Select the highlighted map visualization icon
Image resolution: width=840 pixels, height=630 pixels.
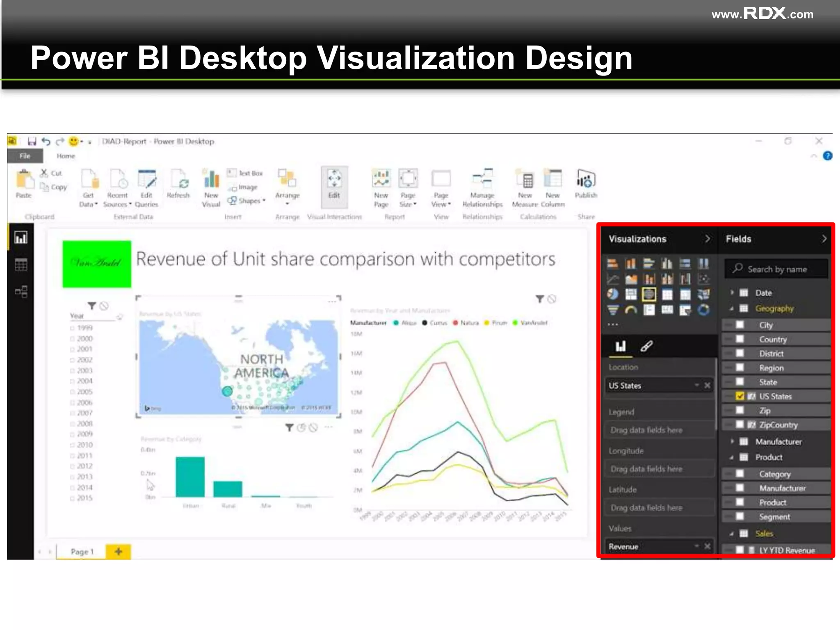click(x=649, y=294)
